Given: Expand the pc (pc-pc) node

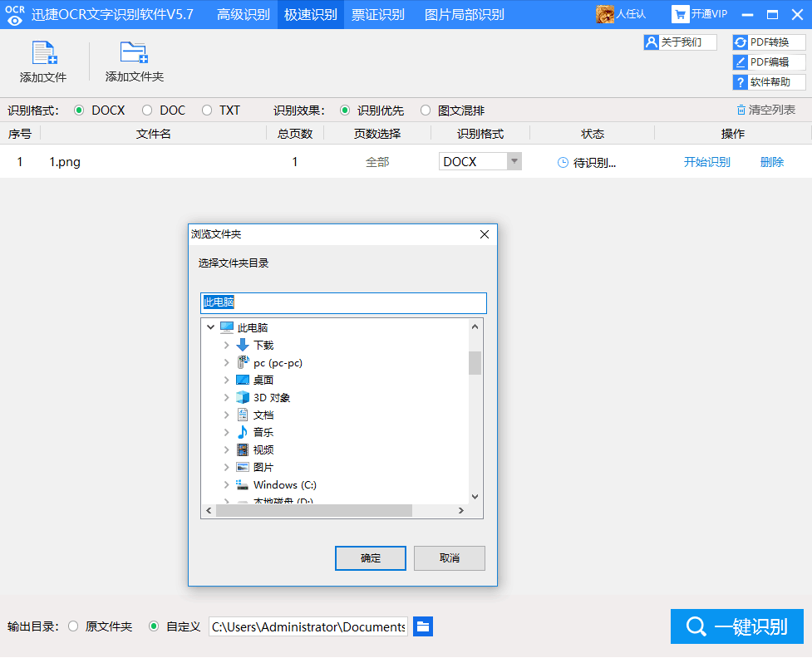Looking at the screenshot, I should [226, 363].
